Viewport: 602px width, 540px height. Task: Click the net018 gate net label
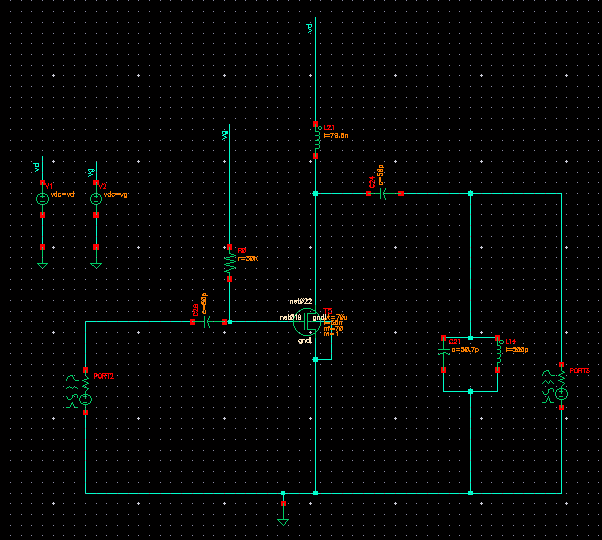click(x=291, y=318)
